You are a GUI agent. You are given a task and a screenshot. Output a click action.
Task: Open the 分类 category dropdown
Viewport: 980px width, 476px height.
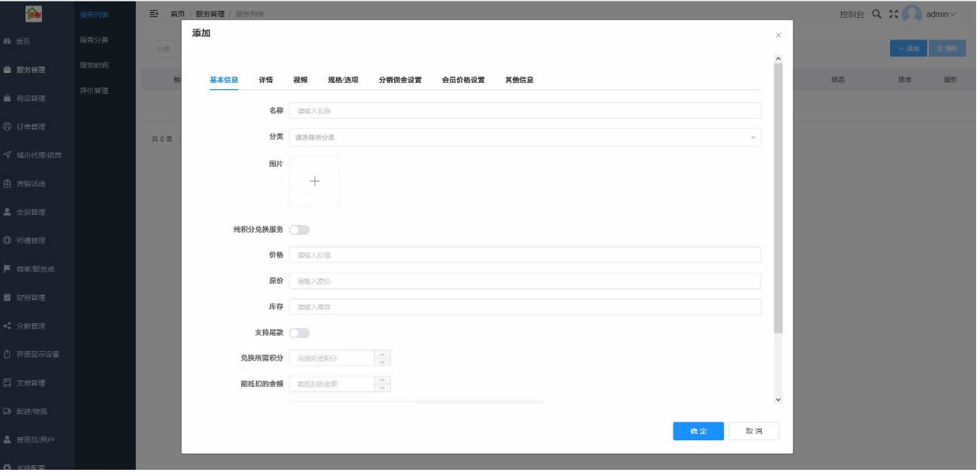tap(525, 137)
